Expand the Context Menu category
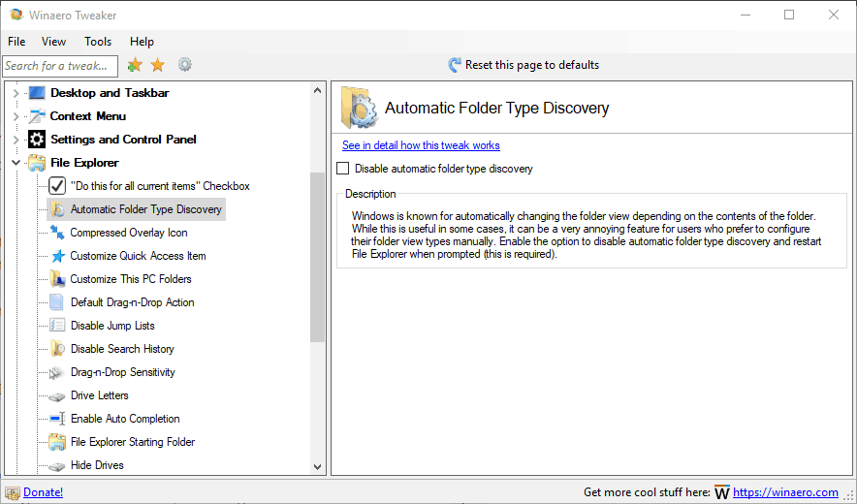Image resolution: width=857 pixels, height=504 pixels. [16, 116]
